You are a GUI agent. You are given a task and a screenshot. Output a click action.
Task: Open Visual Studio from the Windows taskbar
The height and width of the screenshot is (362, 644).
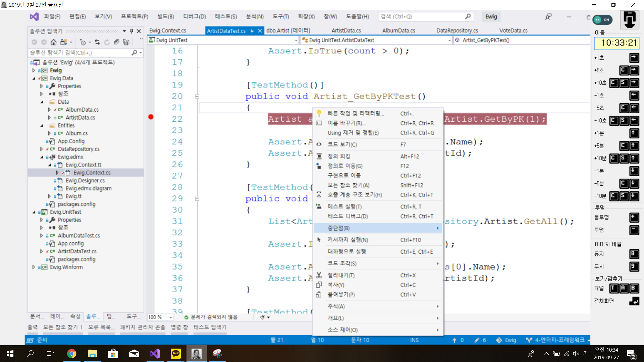point(155,354)
